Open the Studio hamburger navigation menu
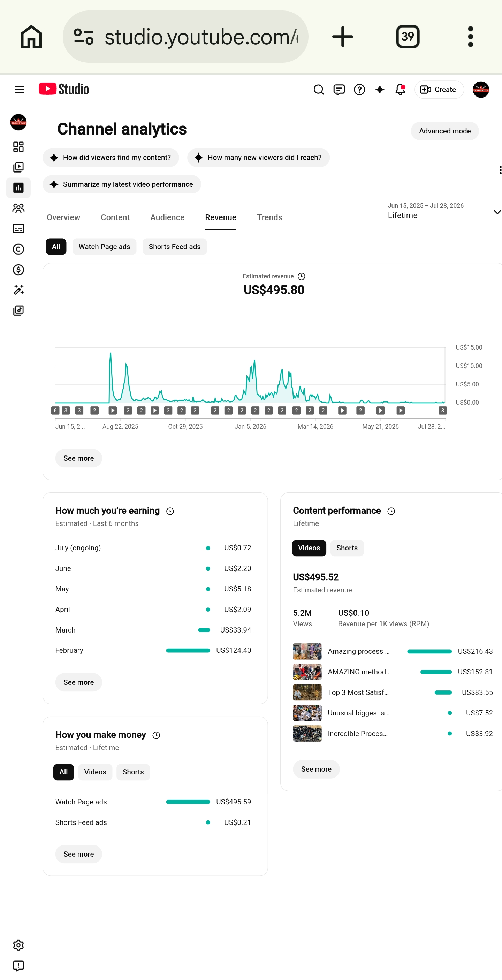The width and height of the screenshot is (502, 980). pyautogui.click(x=19, y=90)
